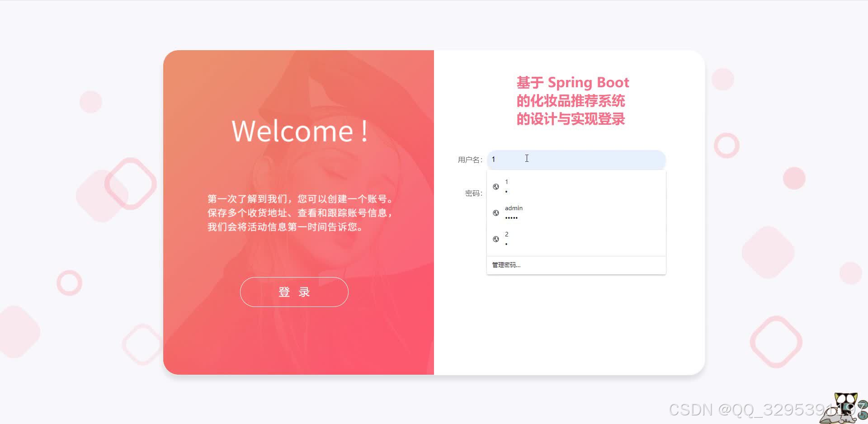Viewport: 868px width, 424px height.
Task: Open 管理密码... manage passwords option
Action: coord(576,265)
